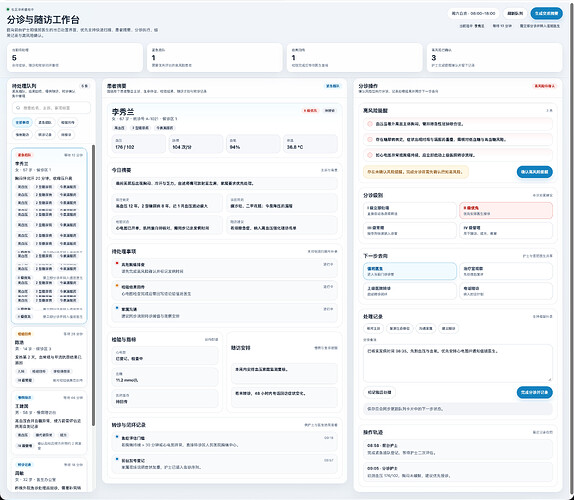Click the heart rate tile 104 次/分
Viewport: 574px width, 500px height.
tap(196, 144)
